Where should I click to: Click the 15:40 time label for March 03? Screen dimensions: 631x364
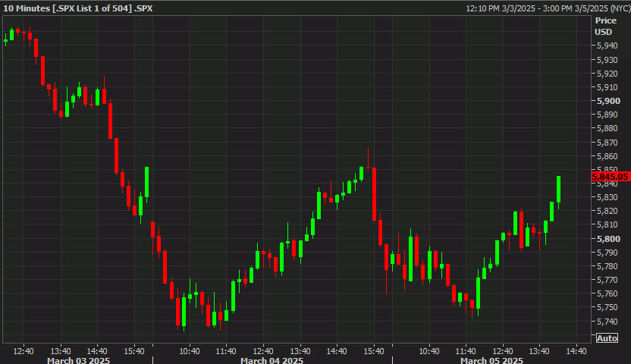(134, 351)
